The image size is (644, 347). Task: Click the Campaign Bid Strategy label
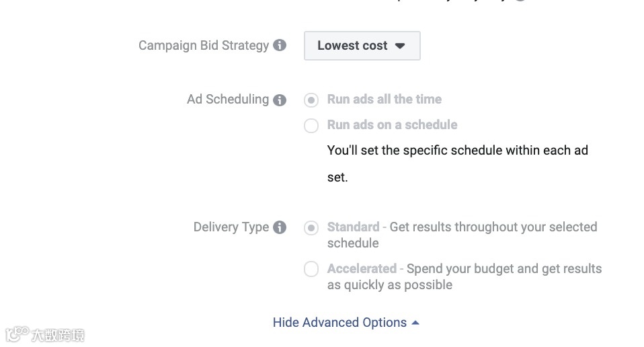pyautogui.click(x=203, y=46)
